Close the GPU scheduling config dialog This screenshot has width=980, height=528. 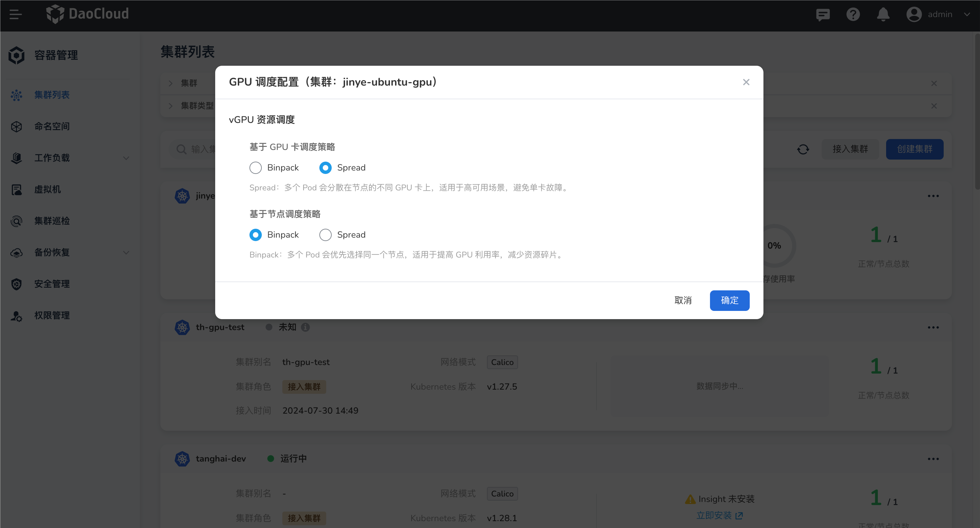[746, 82]
